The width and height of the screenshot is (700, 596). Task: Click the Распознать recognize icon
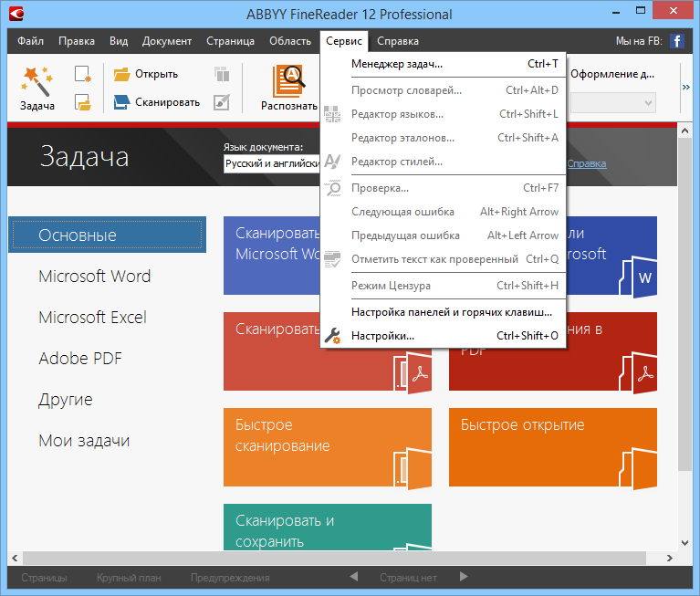tap(288, 80)
